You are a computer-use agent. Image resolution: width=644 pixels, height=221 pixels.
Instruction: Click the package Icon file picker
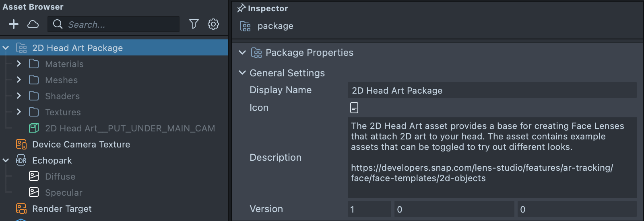(x=354, y=108)
